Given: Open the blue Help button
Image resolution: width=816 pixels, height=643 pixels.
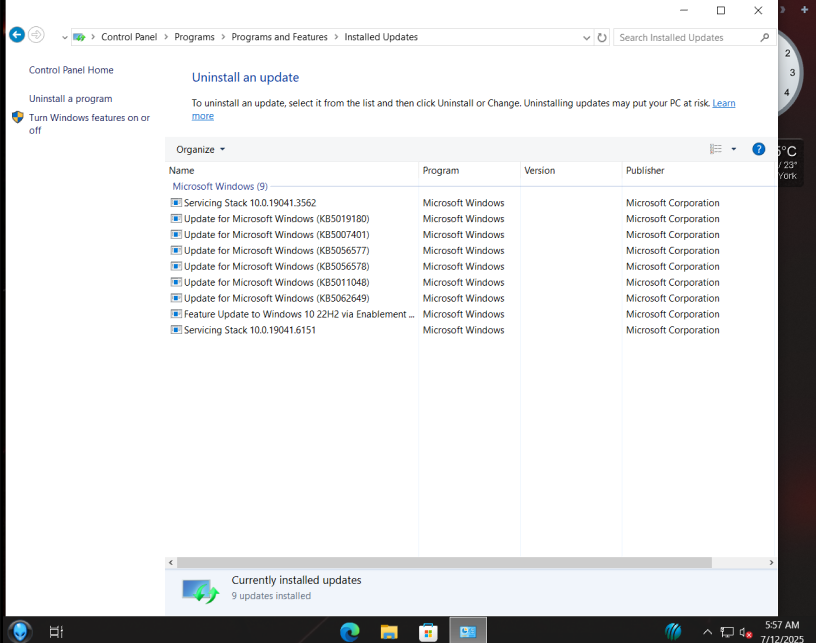Looking at the screenshot, I should pyautogui.click(x=759, y=149).
